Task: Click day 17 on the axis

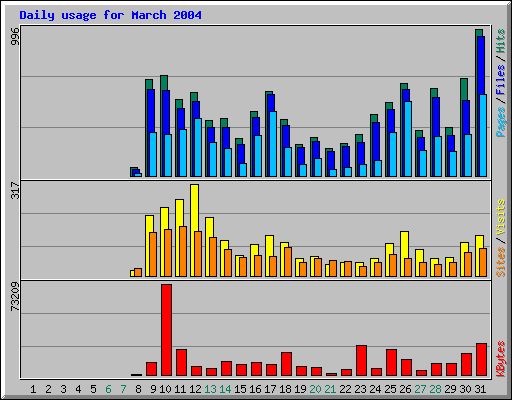Action: pos(270,389)
